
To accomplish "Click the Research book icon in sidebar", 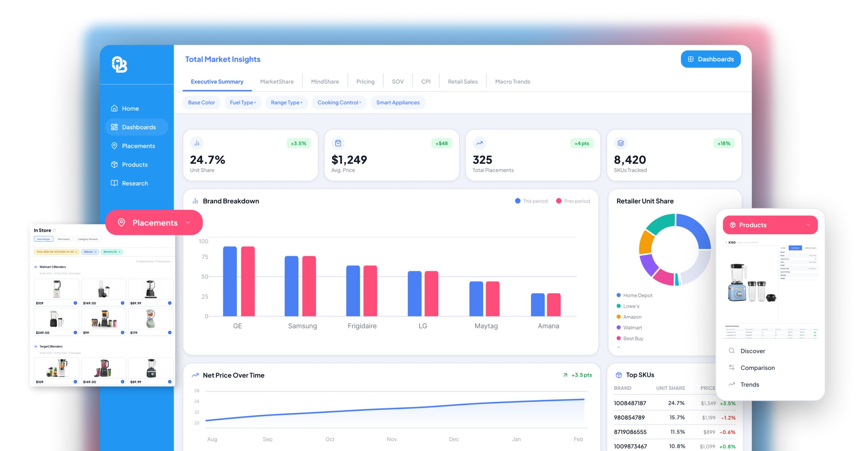I will coord(114,183).
